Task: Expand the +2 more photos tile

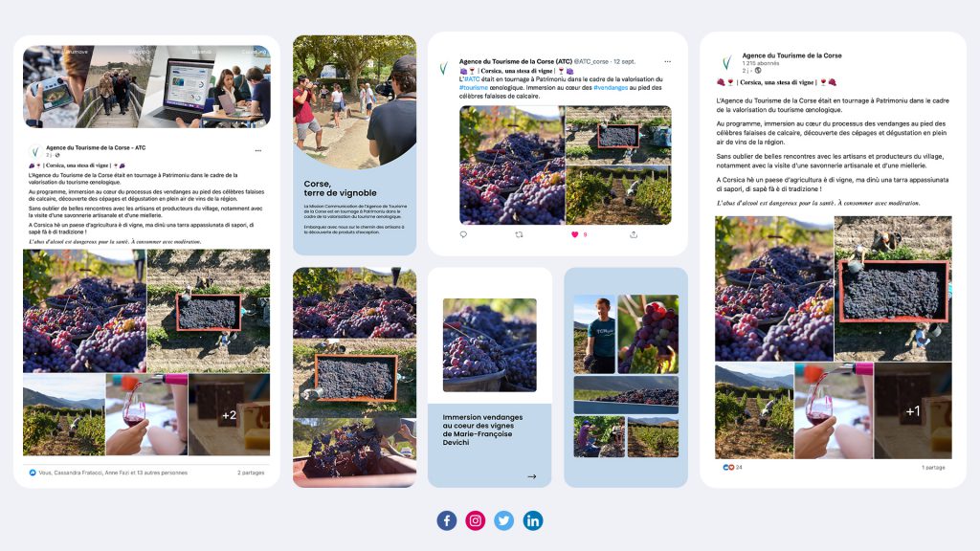Action: pos(229,415)
